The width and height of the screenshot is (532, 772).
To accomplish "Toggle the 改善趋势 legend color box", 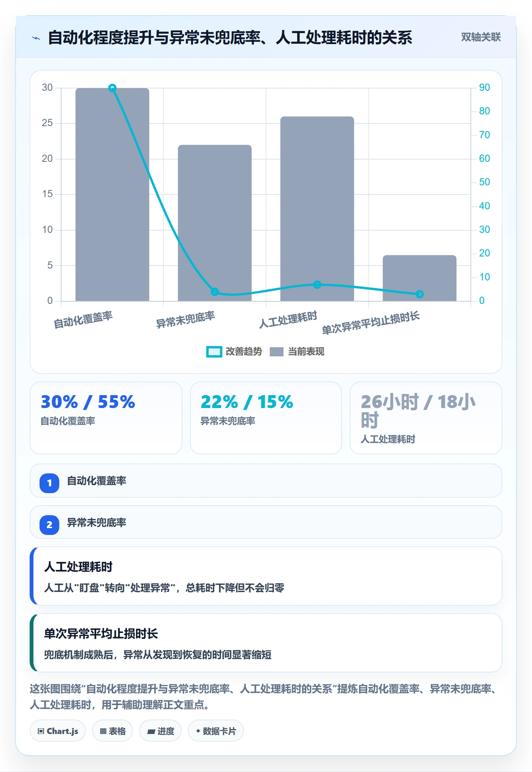I will pyautogui.click(x=214, y=352).
